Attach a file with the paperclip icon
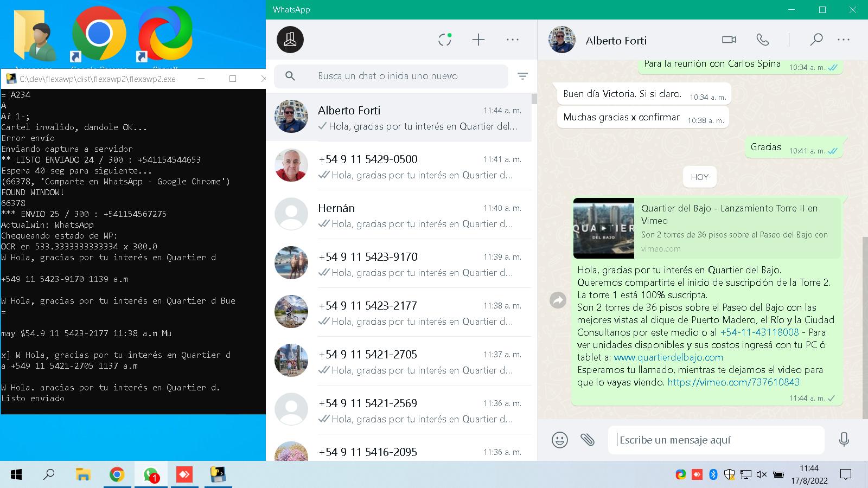Screen dimensions: 868x488 [x=588, y=440]
